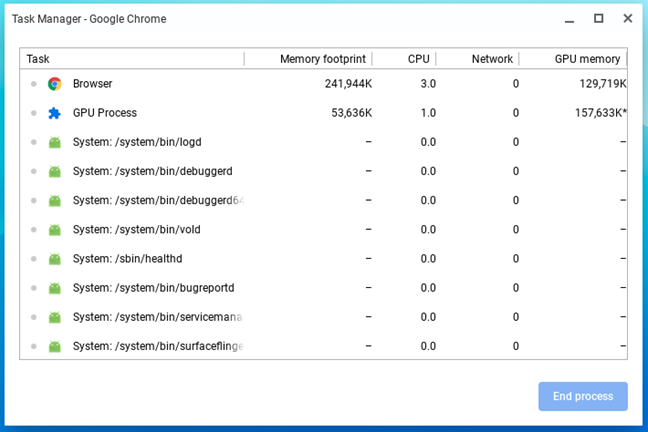Click GPU Process CPU value 1.0
Screen dimensions: 648x432
coord(428,113)
